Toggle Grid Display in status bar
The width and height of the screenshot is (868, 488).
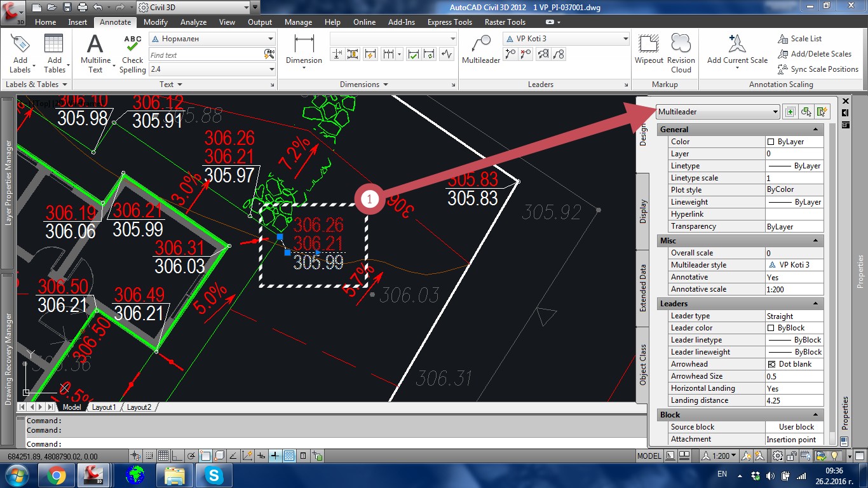[x=163, y=456]
